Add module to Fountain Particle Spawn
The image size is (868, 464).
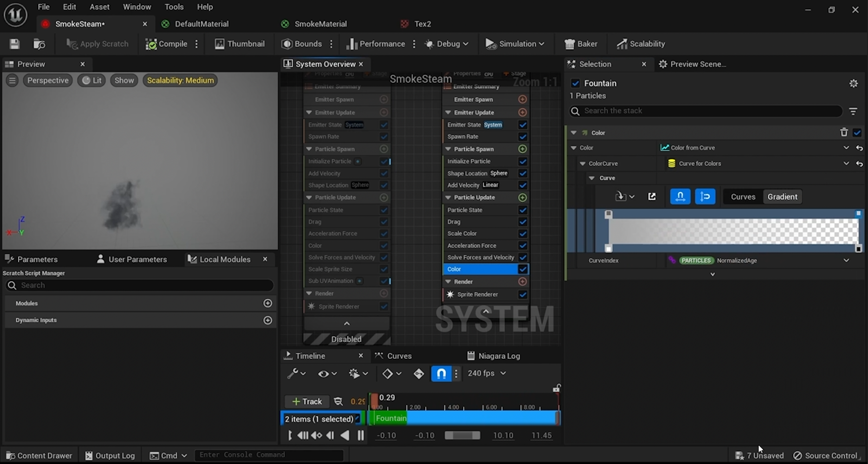click(x=522, y=149)
